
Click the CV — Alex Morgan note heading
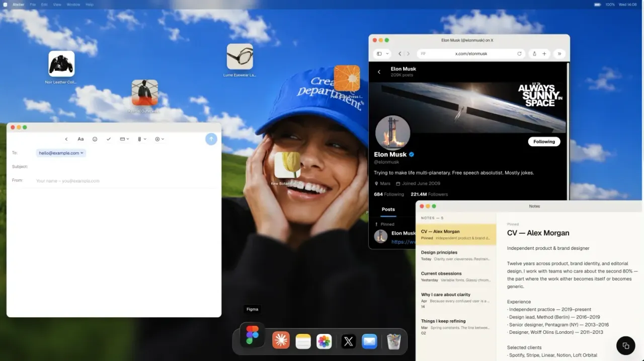click(x=538, y=233)
